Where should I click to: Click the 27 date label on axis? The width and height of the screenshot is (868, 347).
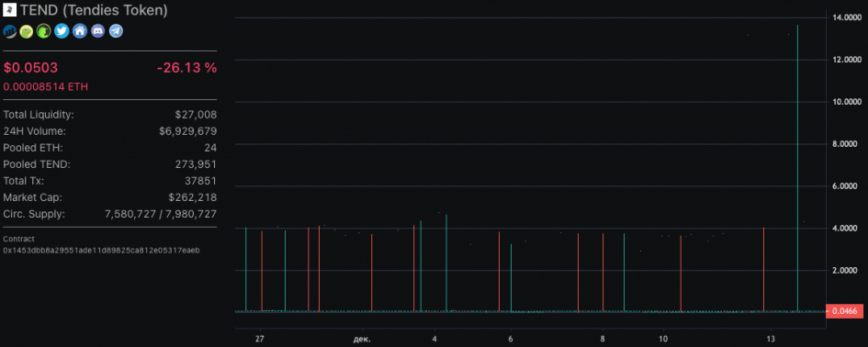(x=261, y=338)
